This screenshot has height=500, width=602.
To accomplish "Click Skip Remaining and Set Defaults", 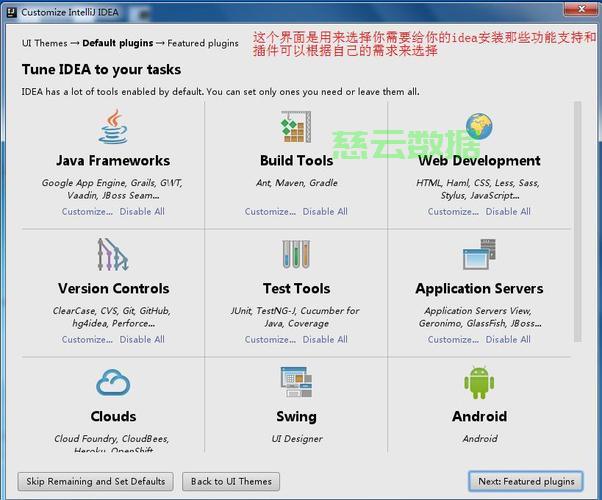I will point(96,482).
